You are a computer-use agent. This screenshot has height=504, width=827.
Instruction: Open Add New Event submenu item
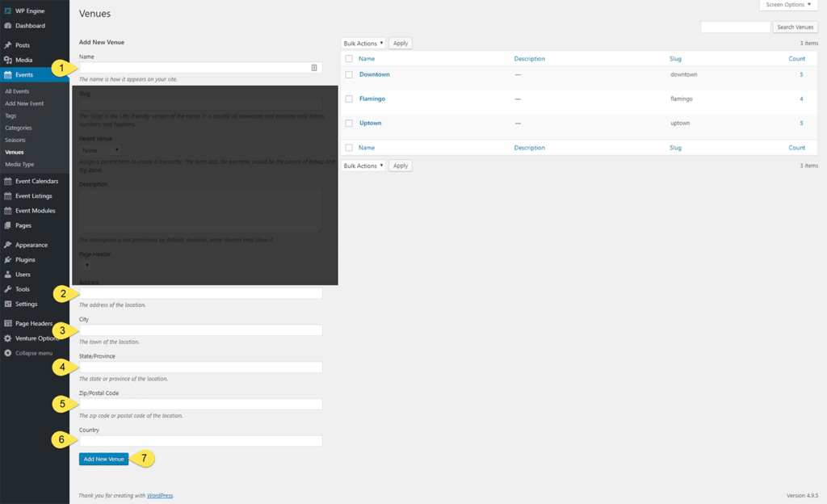[x=24, y=103]
